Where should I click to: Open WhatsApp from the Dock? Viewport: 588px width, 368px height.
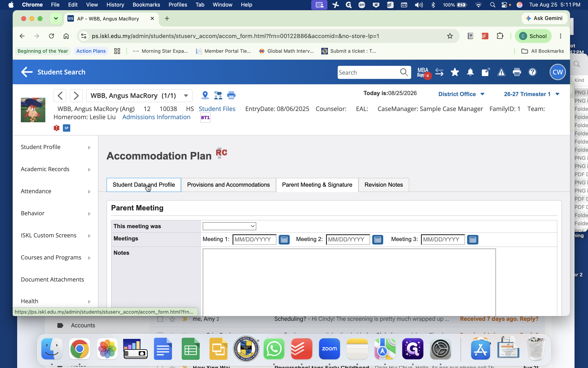(274, 349)
